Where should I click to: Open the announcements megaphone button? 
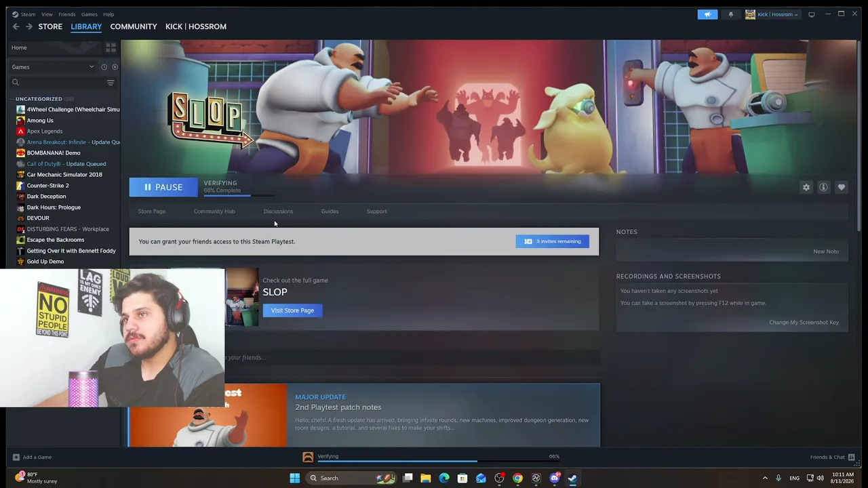707,14
